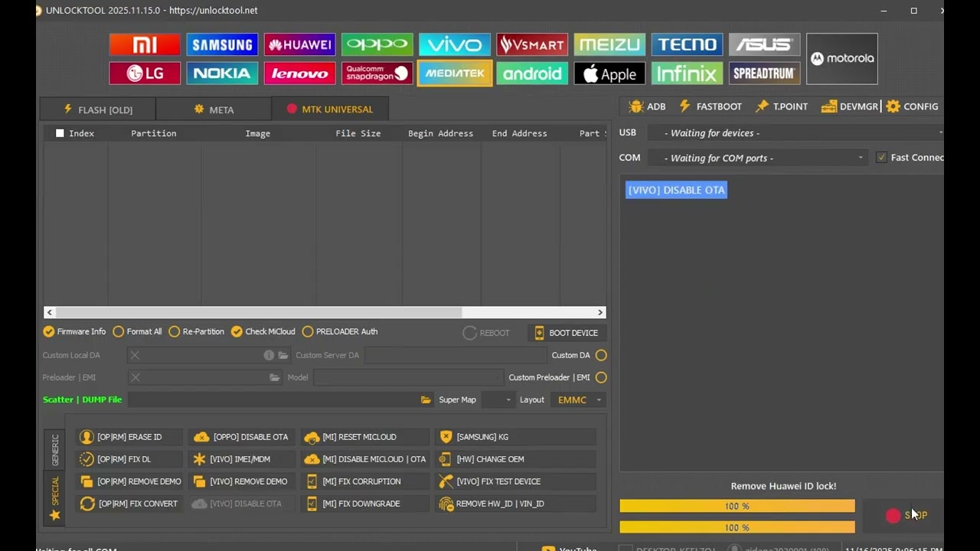Viewport: 980px width, 551px height.
Task: Open the OPPO brand section
Action: (x=377, y=44)
